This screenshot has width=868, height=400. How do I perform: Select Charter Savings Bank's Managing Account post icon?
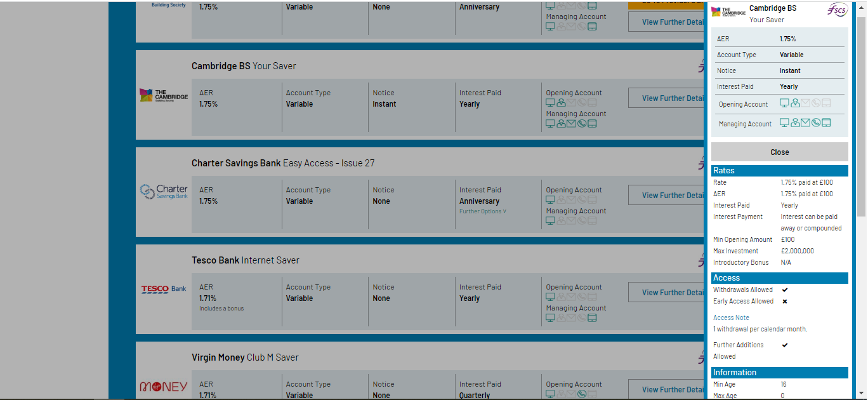click(x=571, y=220)
